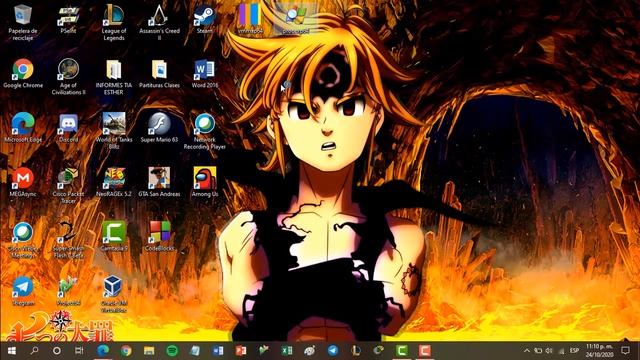Screen dimensions: 640x360
Task: Launch MEGAsync desktop shortcut
Action: (x=23, y=182)
